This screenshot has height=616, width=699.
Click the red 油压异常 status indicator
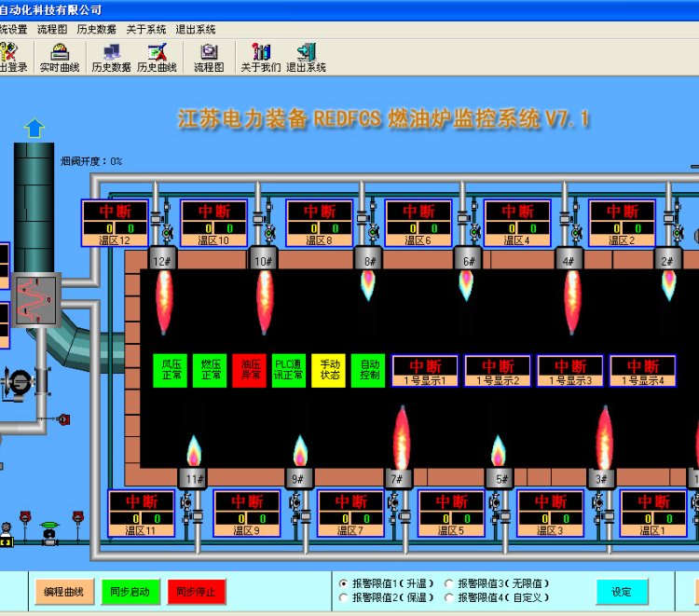click(x=250, y=370)
